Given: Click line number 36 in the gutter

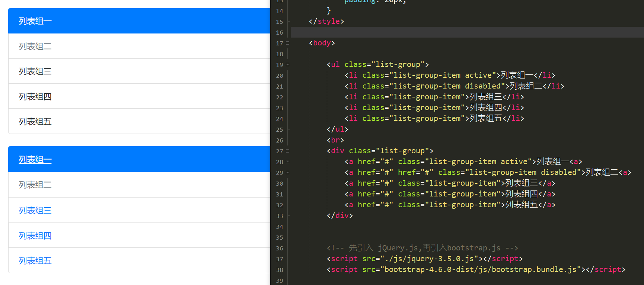Looking at the screenshot, I should [280, 248].
